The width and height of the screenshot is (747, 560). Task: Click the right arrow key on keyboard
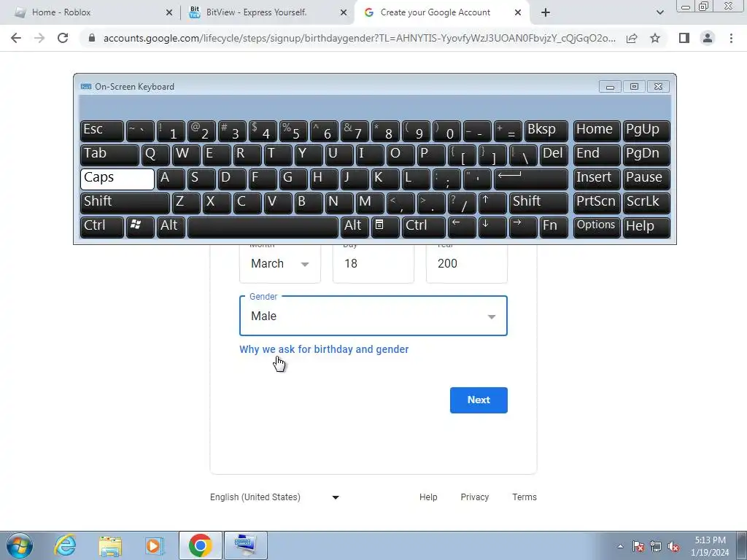click(x=523, y=227)
